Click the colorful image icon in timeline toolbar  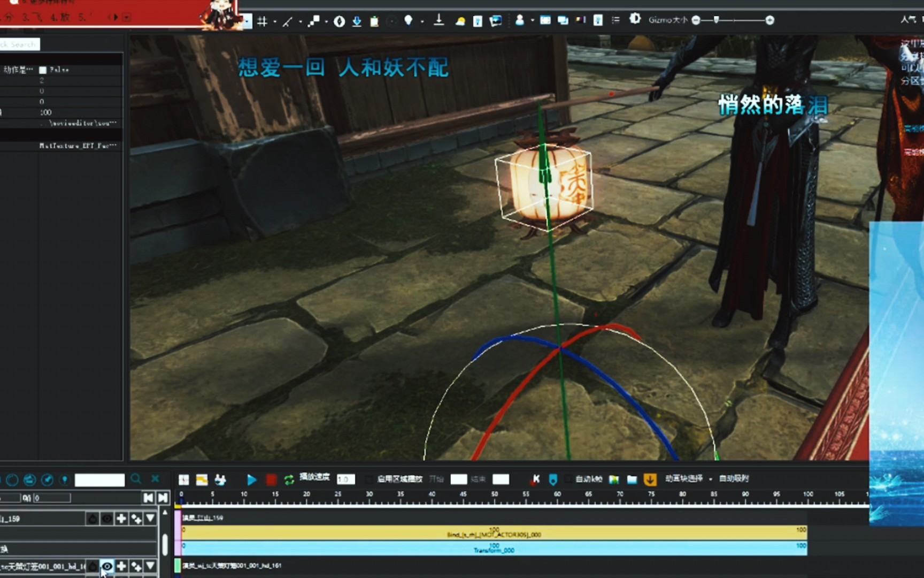tap(614, 480)
